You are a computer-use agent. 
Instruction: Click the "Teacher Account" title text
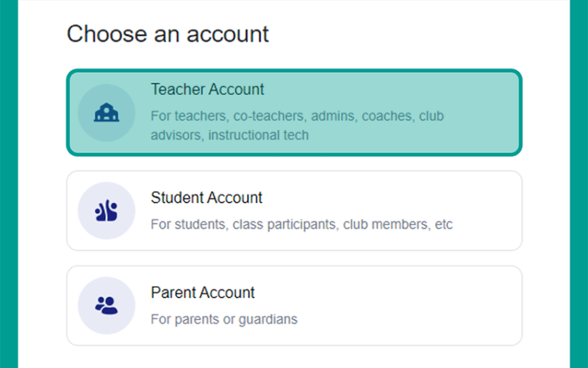[207, 89]
